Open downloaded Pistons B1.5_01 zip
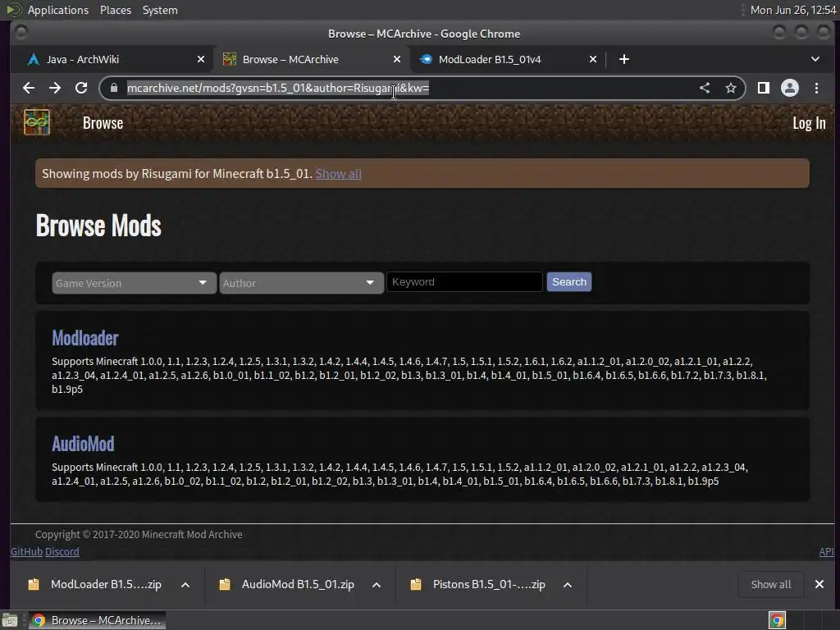 pos(479,584)
